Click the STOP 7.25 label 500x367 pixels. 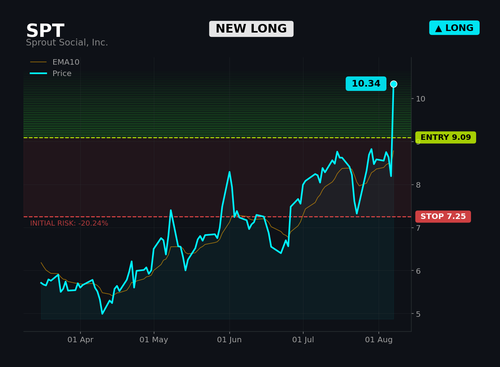coord(443,216)
